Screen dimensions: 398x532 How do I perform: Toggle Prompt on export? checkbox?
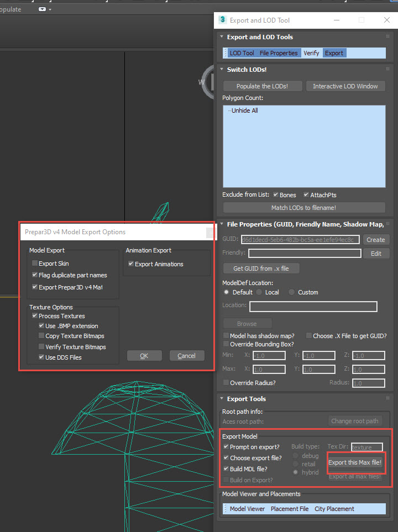point(226,446)
